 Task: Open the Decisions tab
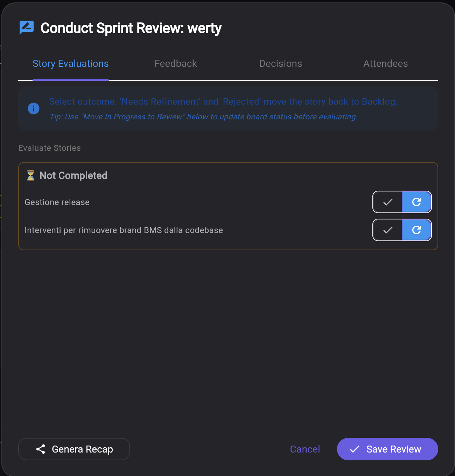(x=280, y=64)
